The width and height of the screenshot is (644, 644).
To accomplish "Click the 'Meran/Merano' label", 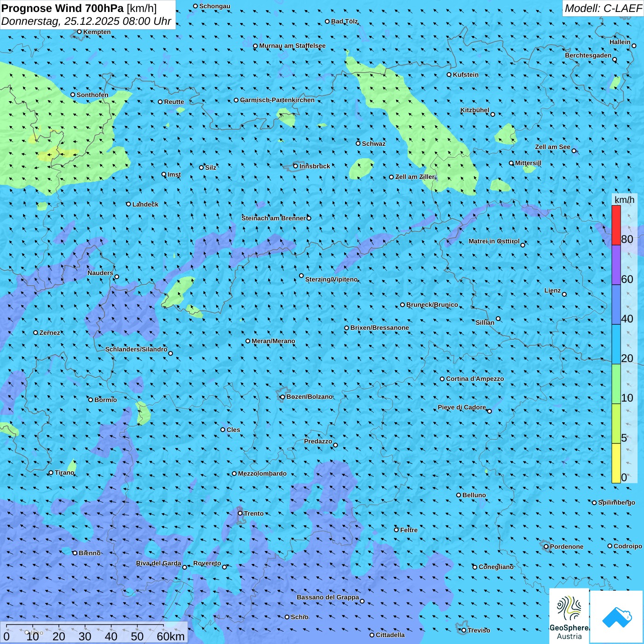I will [x=273, y=341].
